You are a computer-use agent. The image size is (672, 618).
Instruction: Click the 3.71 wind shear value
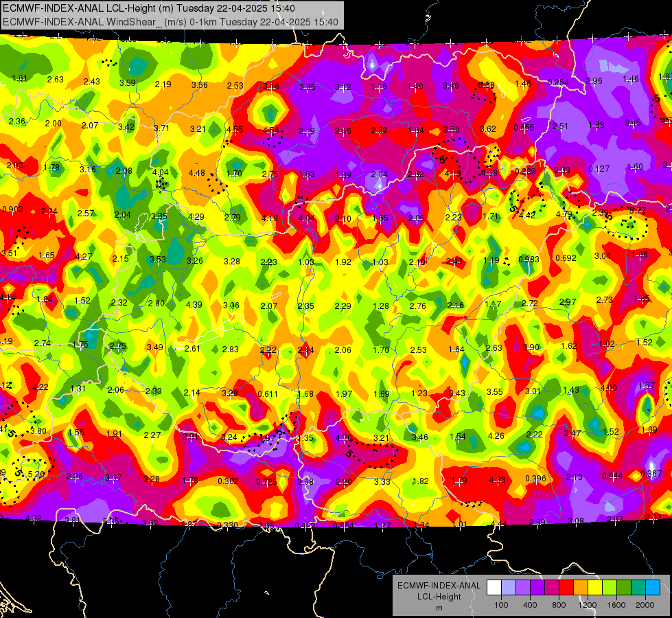tap(161, 128)
